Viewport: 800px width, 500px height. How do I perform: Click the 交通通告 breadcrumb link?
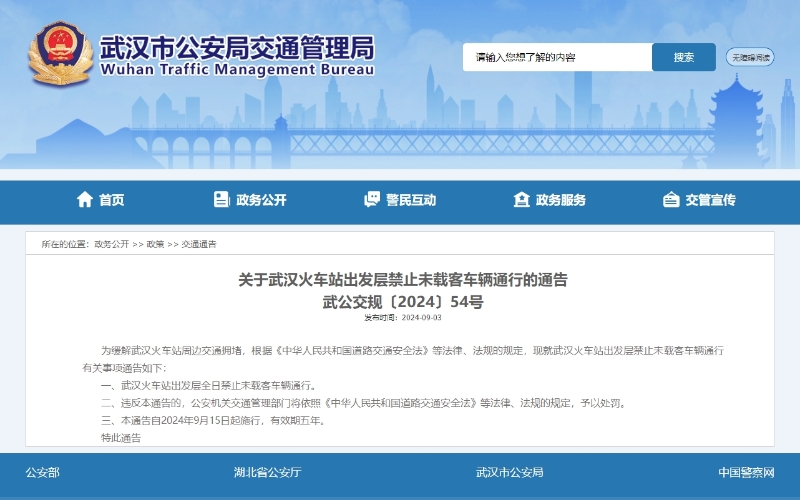199,244
